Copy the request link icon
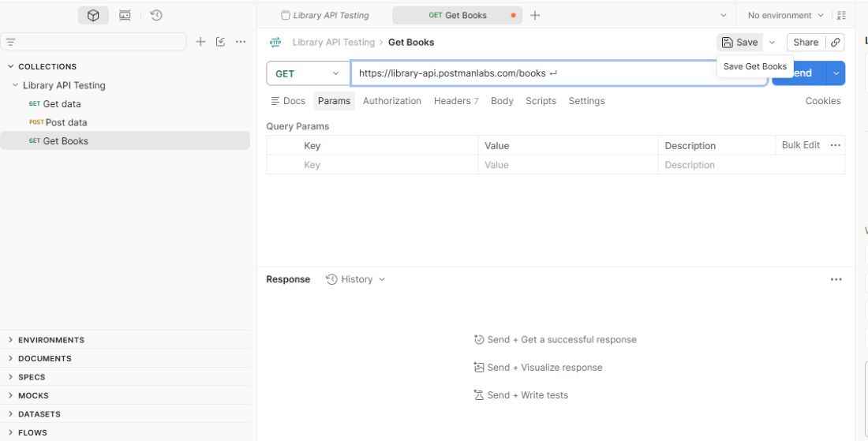The height and width of the screenshot is (441, 868). pyautogui.click(x=836, y=42)
